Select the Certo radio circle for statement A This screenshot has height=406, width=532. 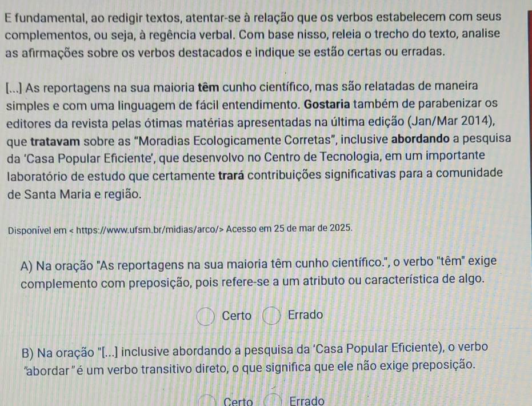pyautogui.click(x=206, y=317)
